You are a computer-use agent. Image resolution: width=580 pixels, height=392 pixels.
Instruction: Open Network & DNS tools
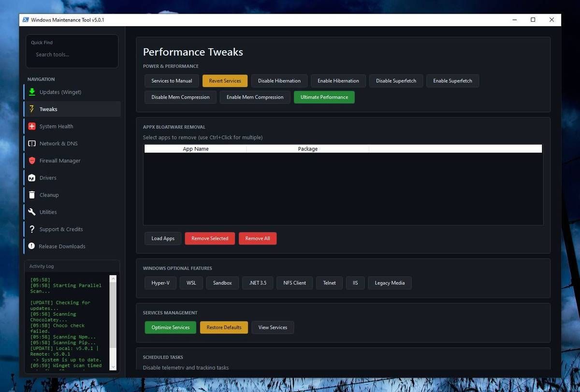tap(58, 143)
